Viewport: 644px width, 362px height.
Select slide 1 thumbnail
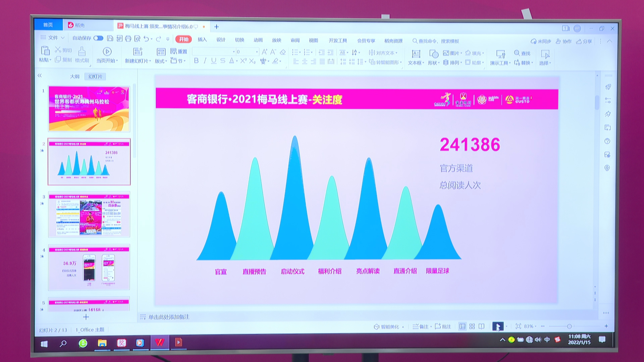click(89, 109)
